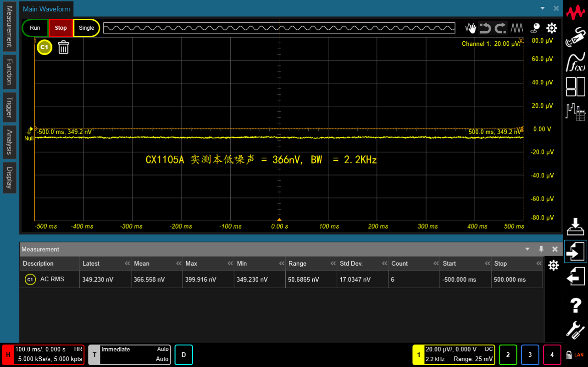Screen dimensions: 588x367
Task: Open the window layout icon in right sidebar
Action: coord(576,87)
